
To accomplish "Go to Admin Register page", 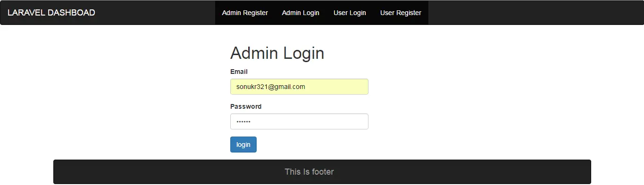I will point(245,13).
